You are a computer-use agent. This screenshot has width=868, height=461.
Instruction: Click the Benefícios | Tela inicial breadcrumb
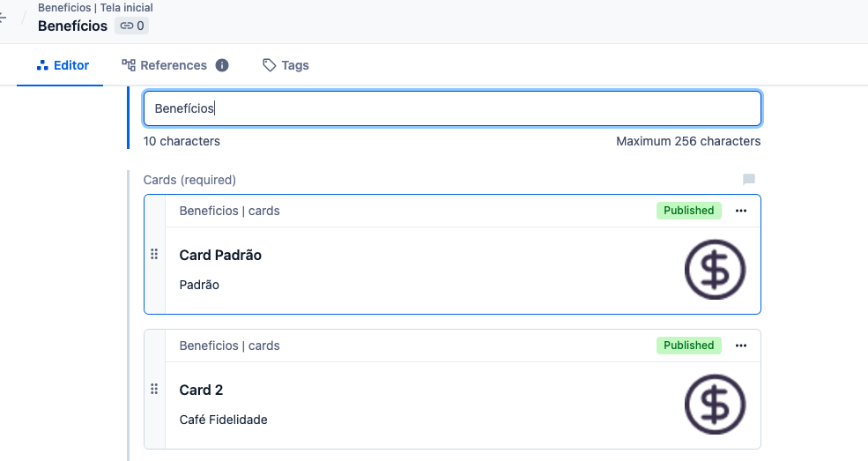95,8
